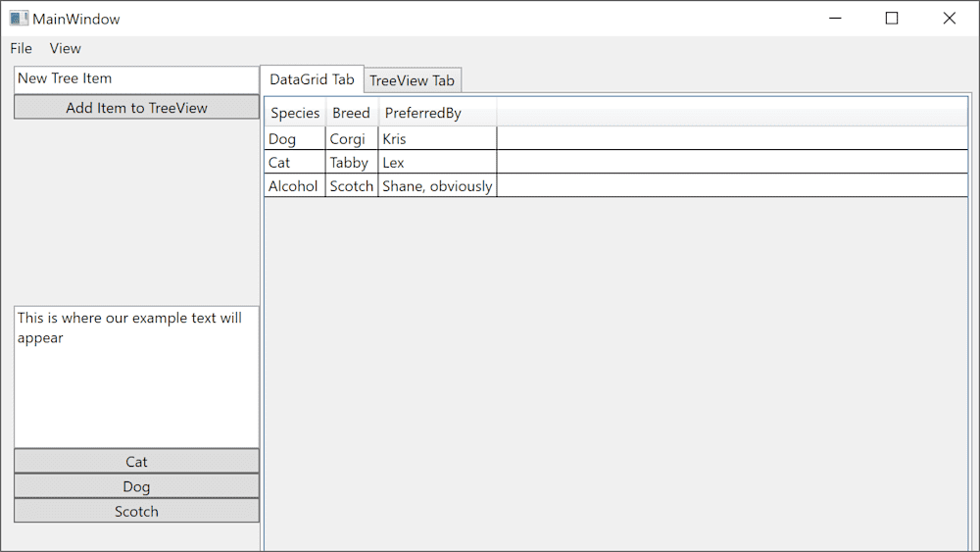Click the New Tree Item text field

point(136,79)
